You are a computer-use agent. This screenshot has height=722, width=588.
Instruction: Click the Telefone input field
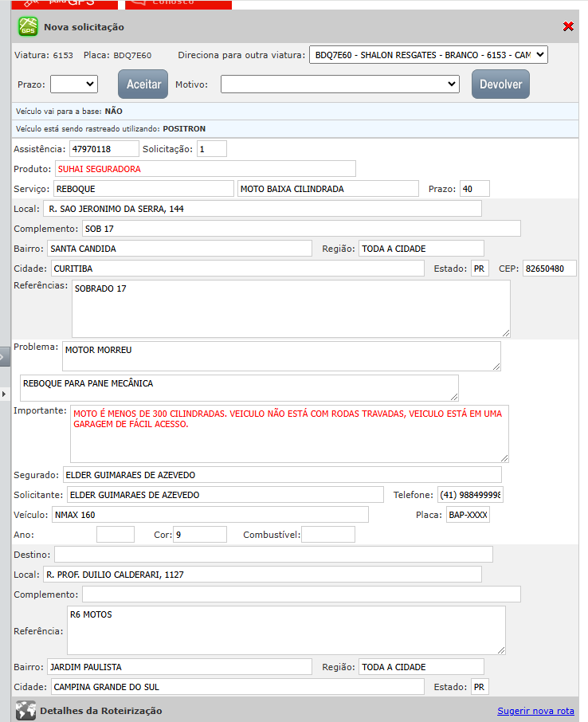tap(470, 495)
